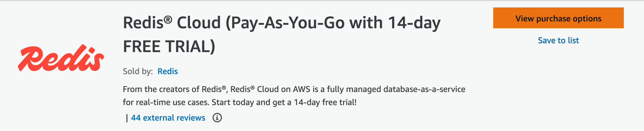Click the "Sold by:" label
The image size is (644, 131).
[138, 71]
